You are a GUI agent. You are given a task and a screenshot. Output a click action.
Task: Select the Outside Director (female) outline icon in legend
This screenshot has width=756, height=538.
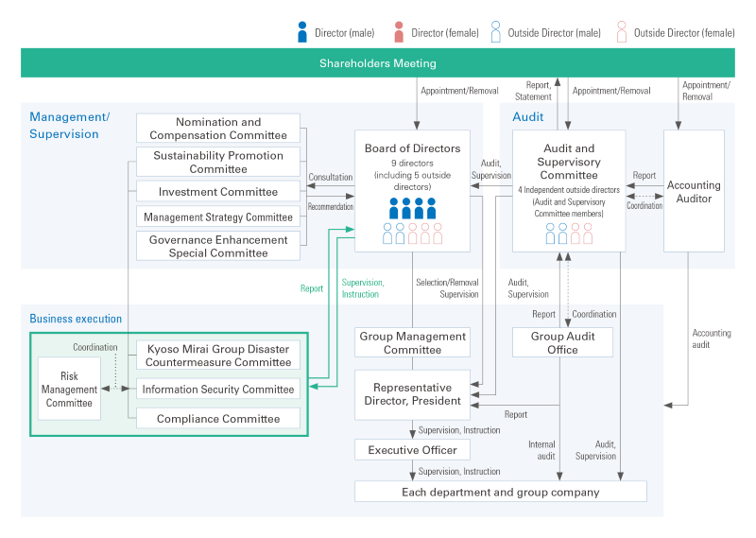coord(620,32)
